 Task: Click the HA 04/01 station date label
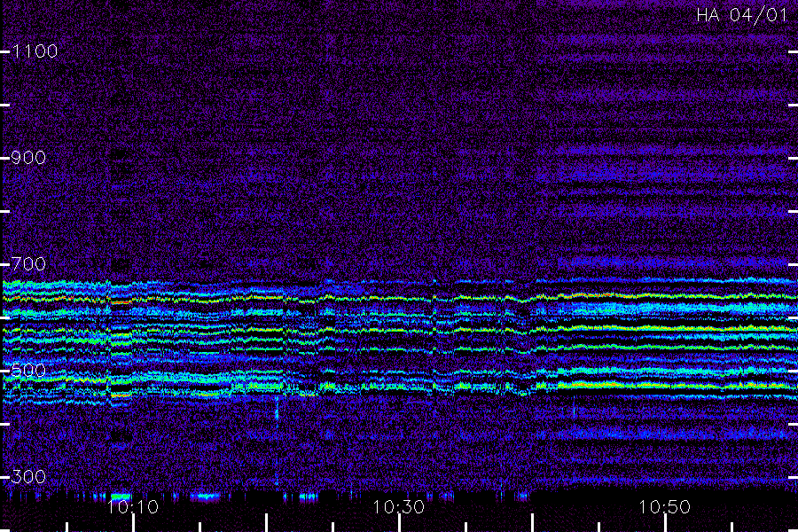(x=741, y=15)
